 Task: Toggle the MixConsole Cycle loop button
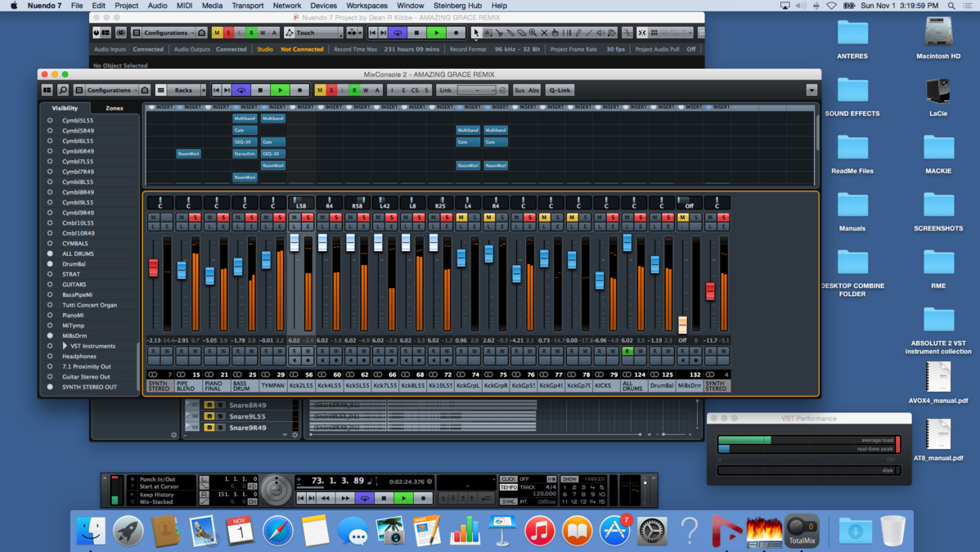click(x=241, y=90)
